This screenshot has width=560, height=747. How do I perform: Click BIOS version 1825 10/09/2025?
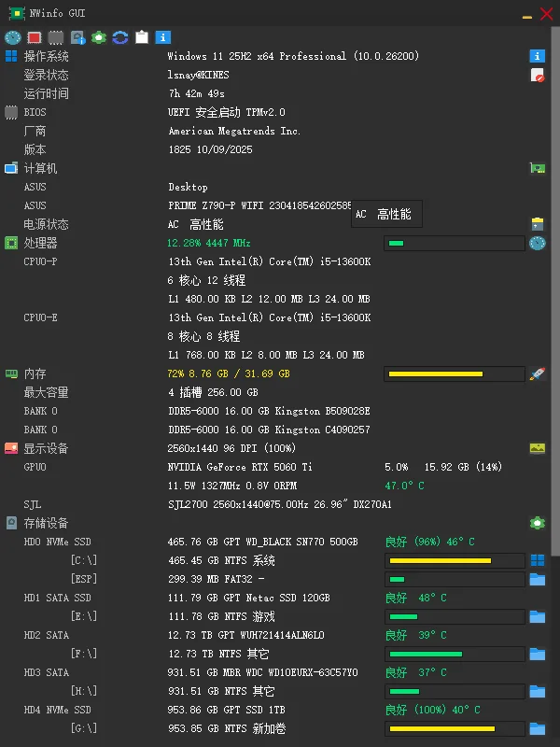(x=211, y=149)
